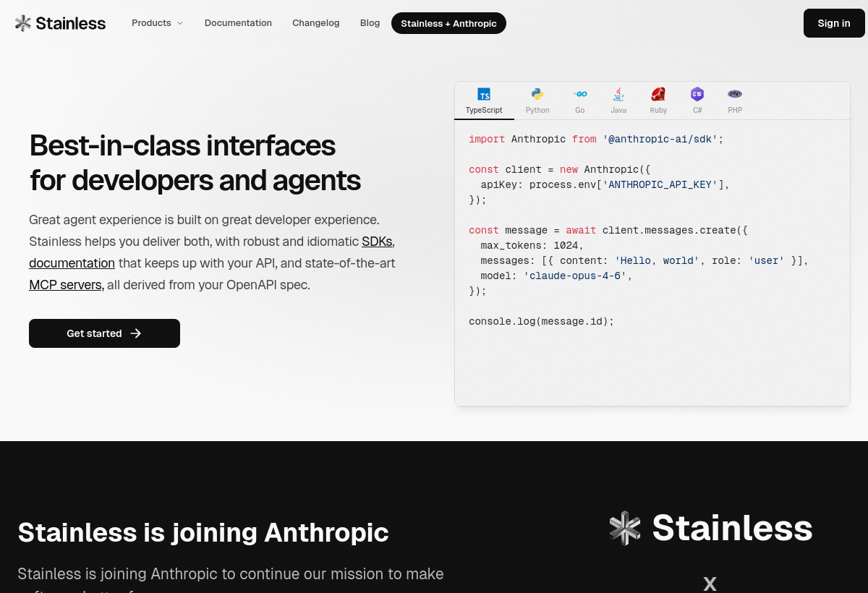Click the Stainless logo icon in header

click(23, 23)
